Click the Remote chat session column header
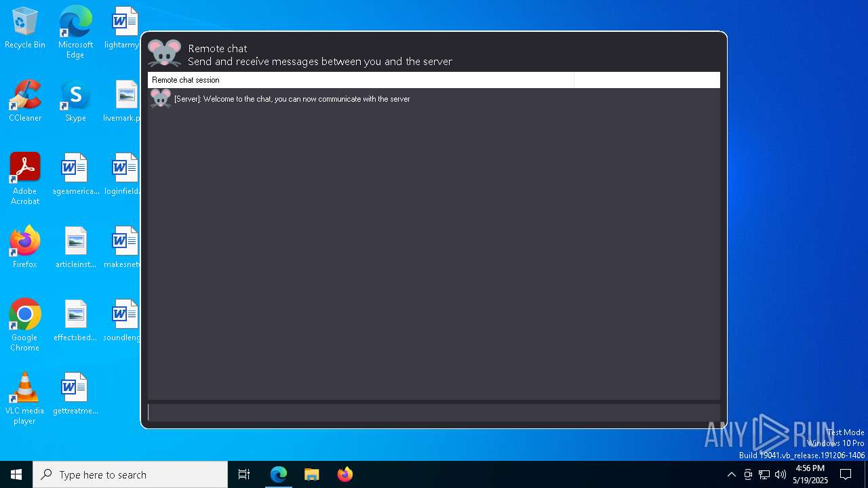Image resolution: width=868 pixels, height=488 pixels. (x=361, y=80)
